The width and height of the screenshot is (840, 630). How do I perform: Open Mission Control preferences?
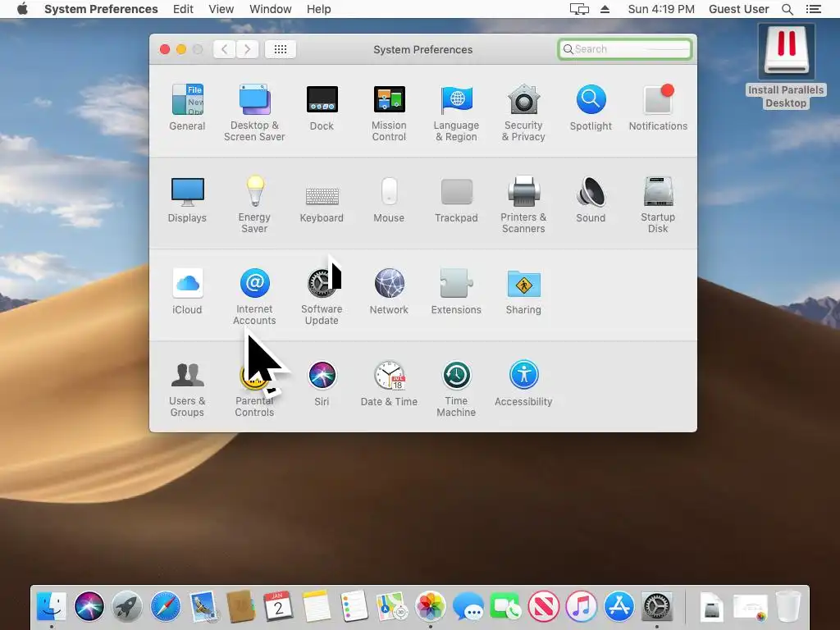coord(389,112)
